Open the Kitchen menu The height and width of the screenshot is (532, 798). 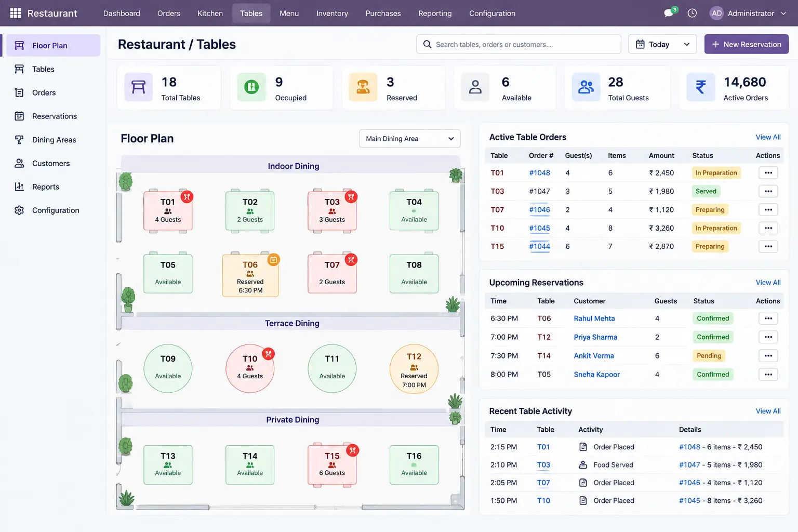tap(210, 13)
